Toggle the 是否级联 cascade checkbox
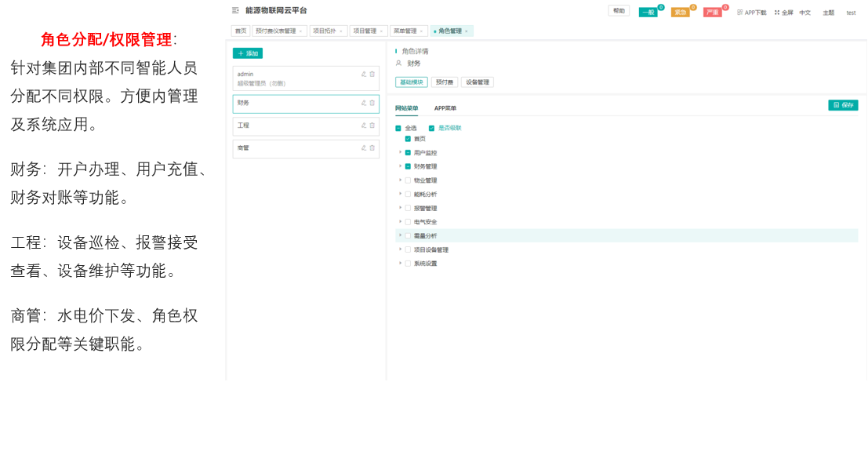 pos(430,127)
